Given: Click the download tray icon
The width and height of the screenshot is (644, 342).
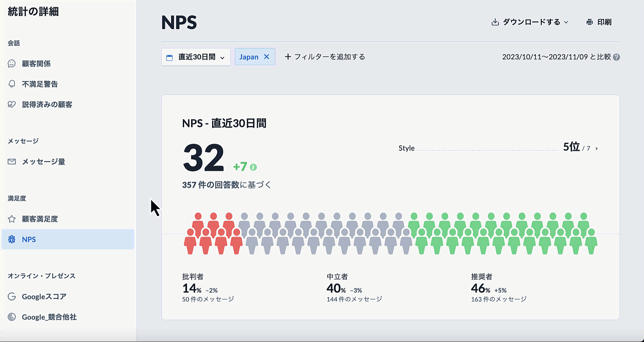Looking at the screenshot, I should click(x=495, y=22).
